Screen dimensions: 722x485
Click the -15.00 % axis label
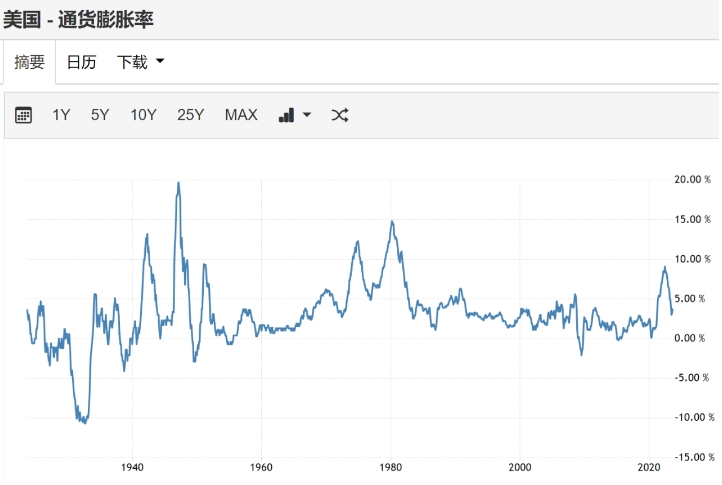tap(694, 457)
